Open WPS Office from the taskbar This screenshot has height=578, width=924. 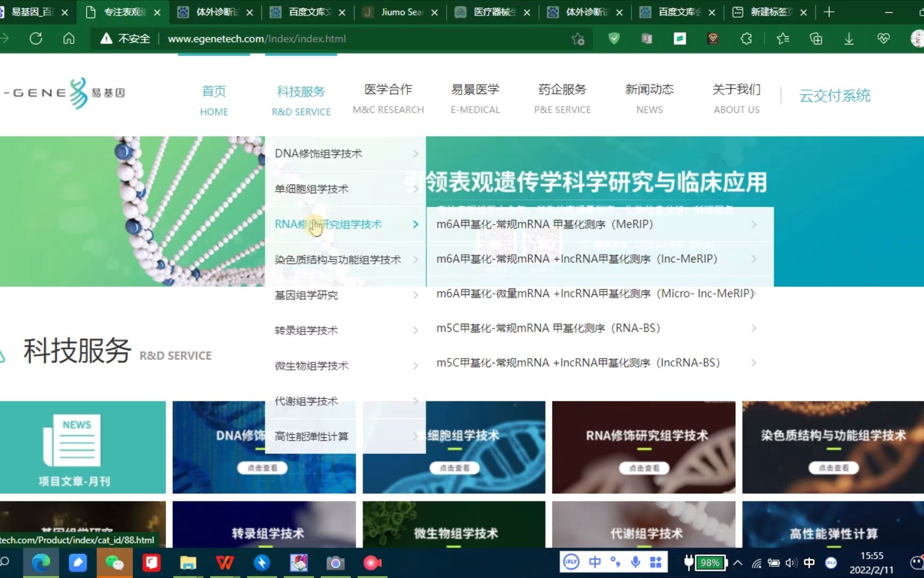(225, 563)
